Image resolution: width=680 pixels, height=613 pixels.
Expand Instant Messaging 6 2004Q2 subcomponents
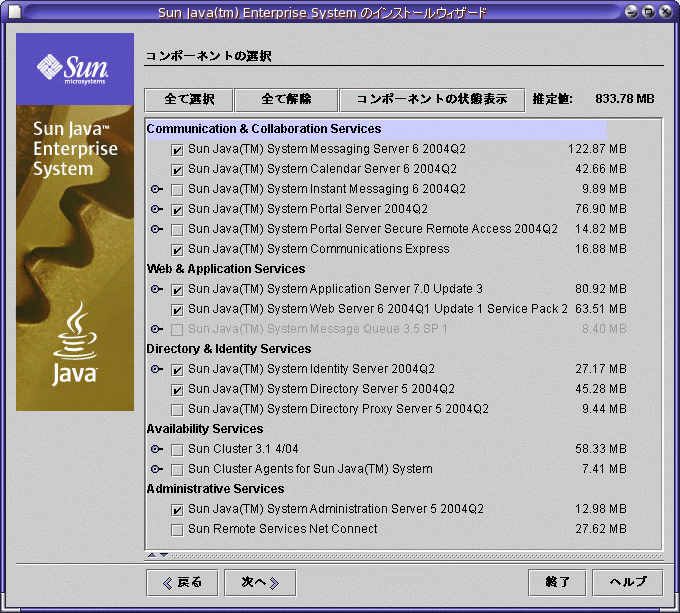pos(157,189)
